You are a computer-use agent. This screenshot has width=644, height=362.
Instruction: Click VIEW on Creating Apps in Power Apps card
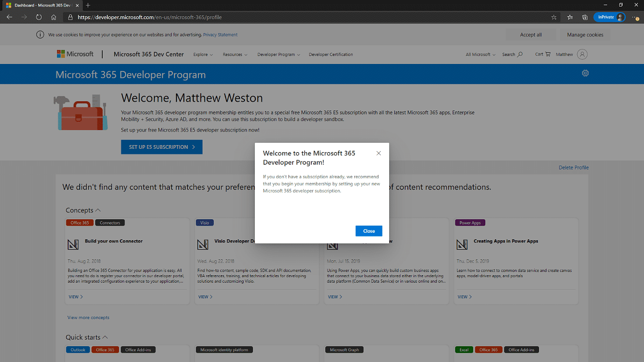point(464,297)
